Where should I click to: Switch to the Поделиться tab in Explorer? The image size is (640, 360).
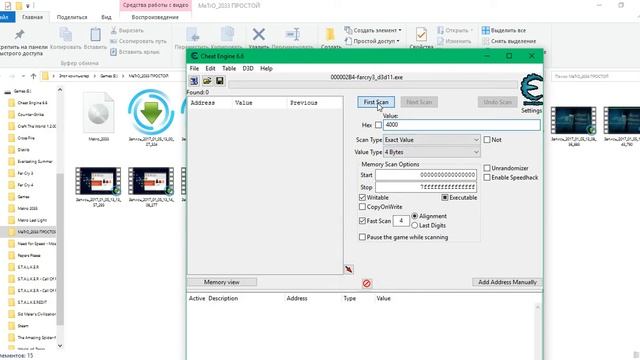(x=72, y=17)
